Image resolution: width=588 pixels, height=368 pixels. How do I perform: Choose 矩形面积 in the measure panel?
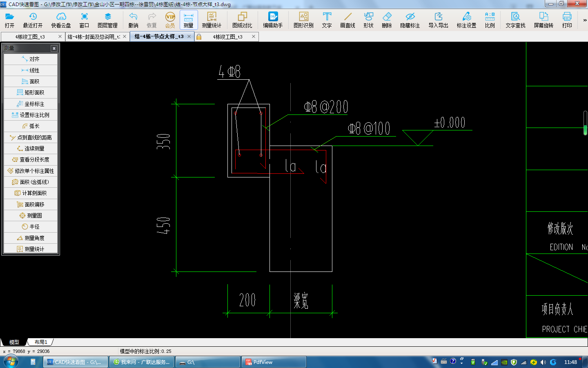[31, 93]
